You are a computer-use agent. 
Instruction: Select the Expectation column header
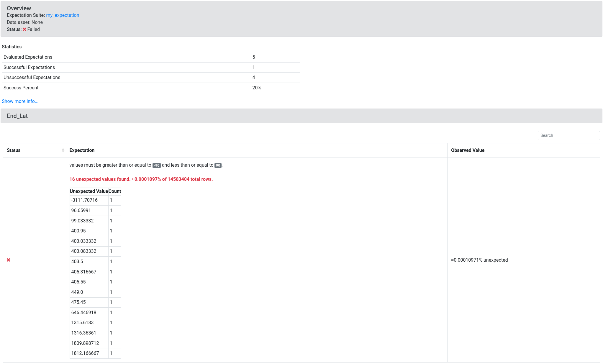click(82, 150)
